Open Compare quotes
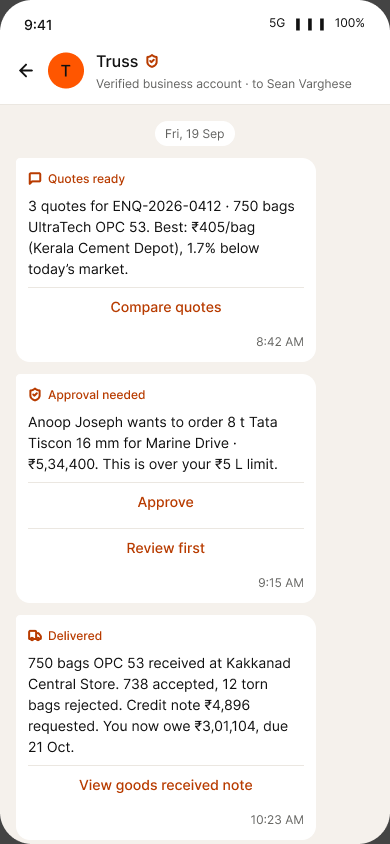390x844 pixels. click(x=166, y=307)
